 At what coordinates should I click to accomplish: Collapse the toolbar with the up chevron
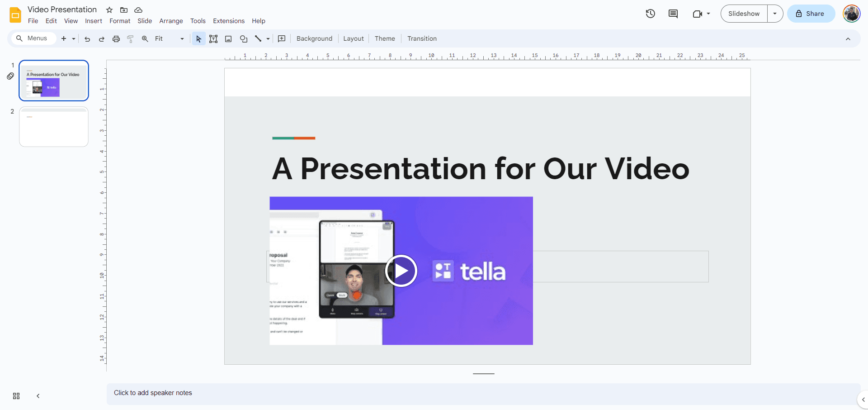click(x=848, y=39)
